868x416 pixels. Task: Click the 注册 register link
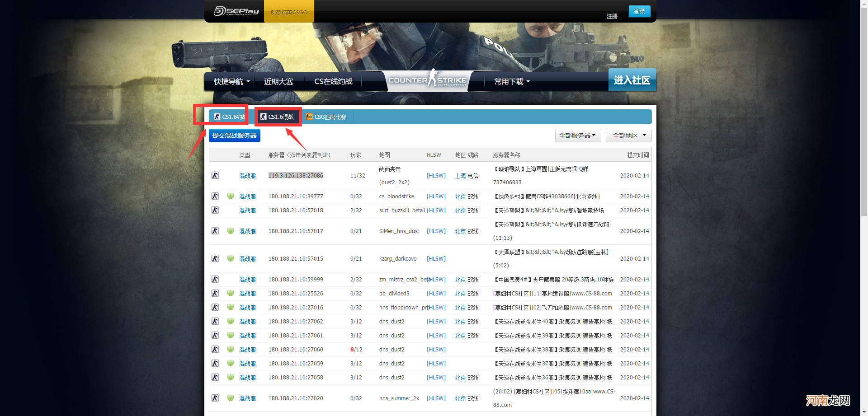coord(612,16)
